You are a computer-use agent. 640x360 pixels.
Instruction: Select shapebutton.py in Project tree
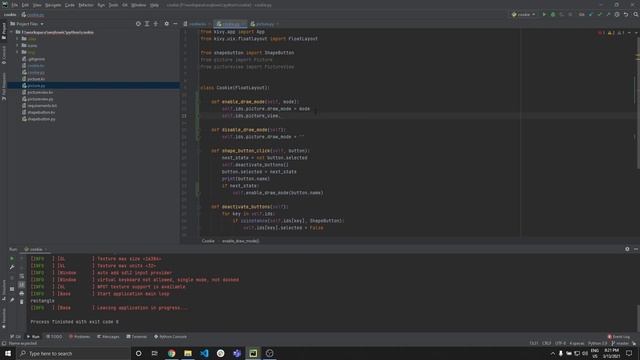(41, 119)
